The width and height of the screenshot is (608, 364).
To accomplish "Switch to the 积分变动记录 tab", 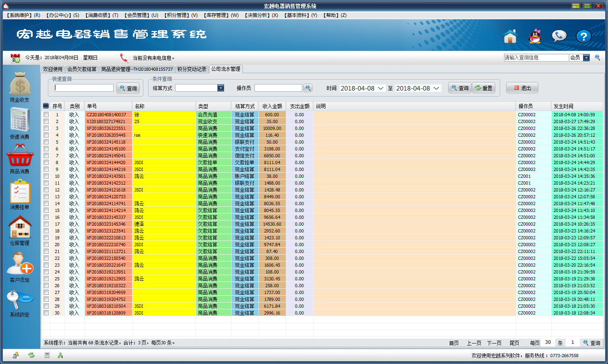I will pyautogui.click(x=192, y=69).
